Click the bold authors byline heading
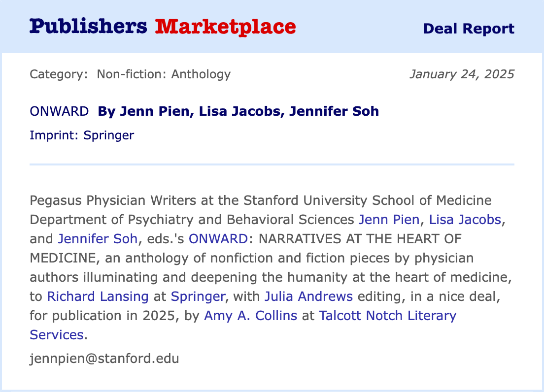 [238, 111]
